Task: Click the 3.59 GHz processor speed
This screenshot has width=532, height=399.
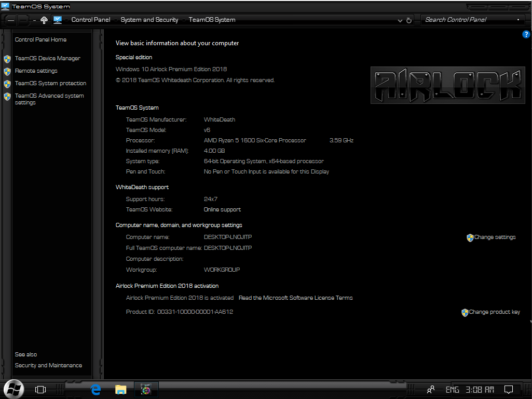Action: (342, 140)
